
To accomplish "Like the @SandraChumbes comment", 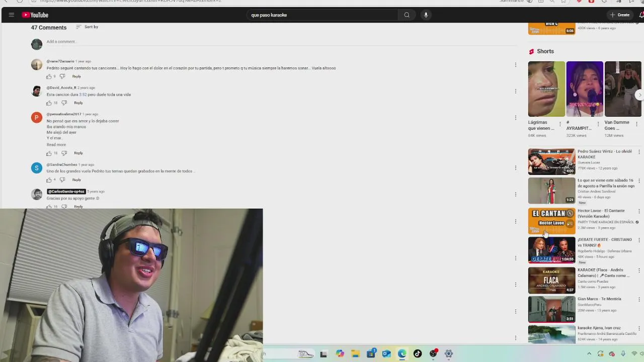I will [x=49, y=180].
